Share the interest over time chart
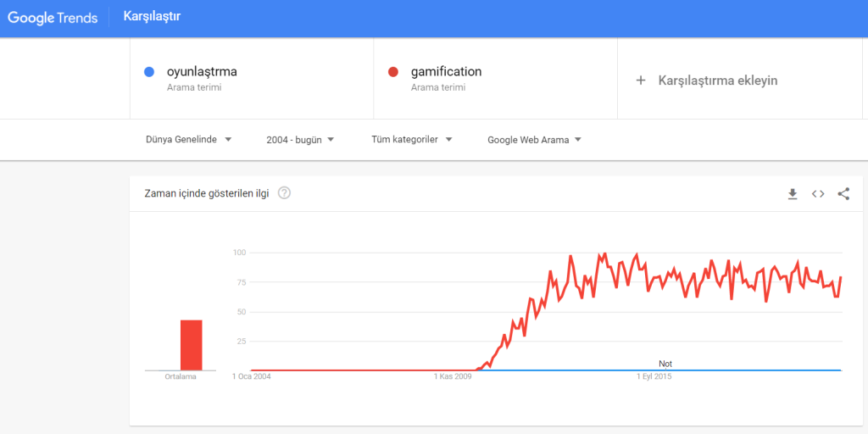This screenshot has width=868, height=434. coord(843,194)
